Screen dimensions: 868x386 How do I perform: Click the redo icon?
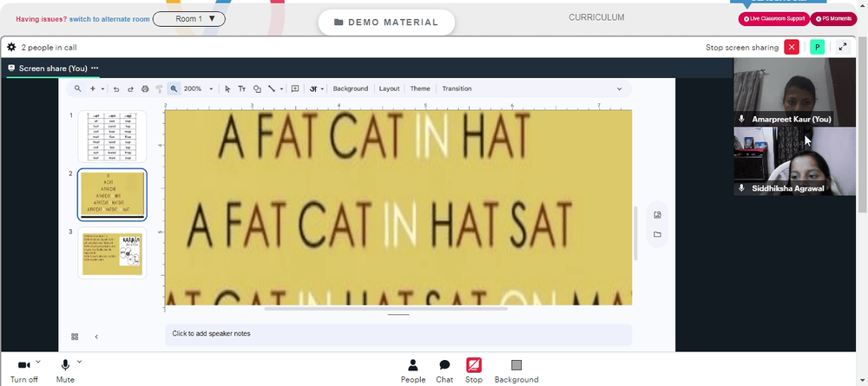point(131,88)
